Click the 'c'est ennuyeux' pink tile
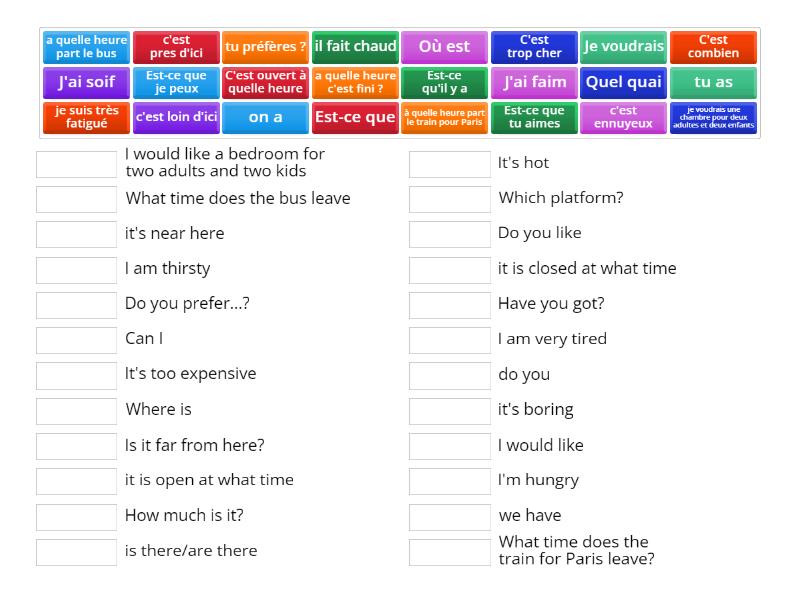 click(x=624, y=117)
